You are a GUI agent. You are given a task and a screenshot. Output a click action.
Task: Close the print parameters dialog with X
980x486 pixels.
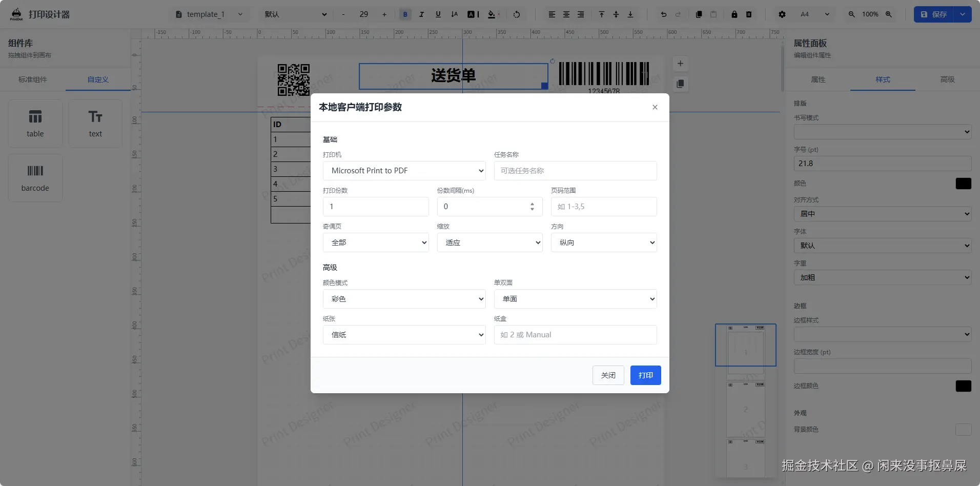pyautogui.click(x=655, y=107)
